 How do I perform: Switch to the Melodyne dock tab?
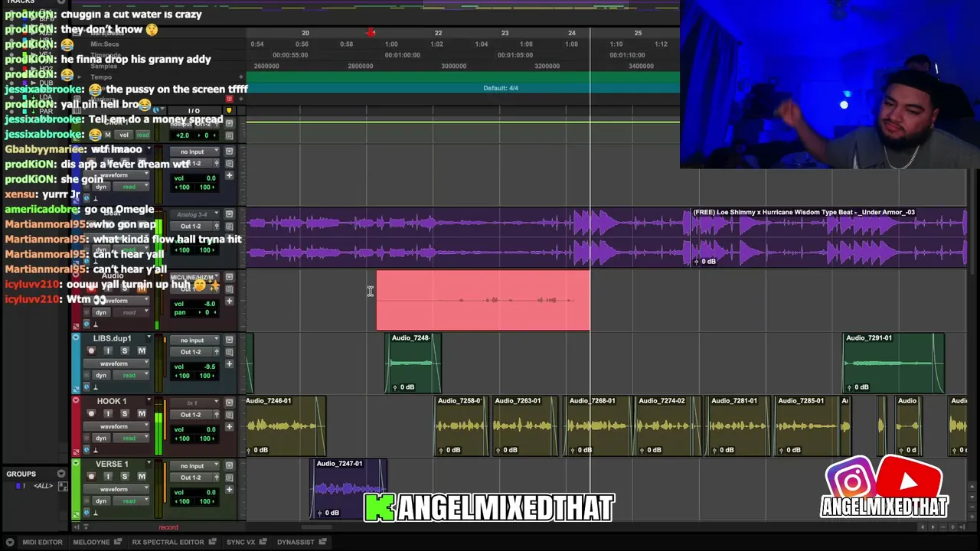coord(91,542)
